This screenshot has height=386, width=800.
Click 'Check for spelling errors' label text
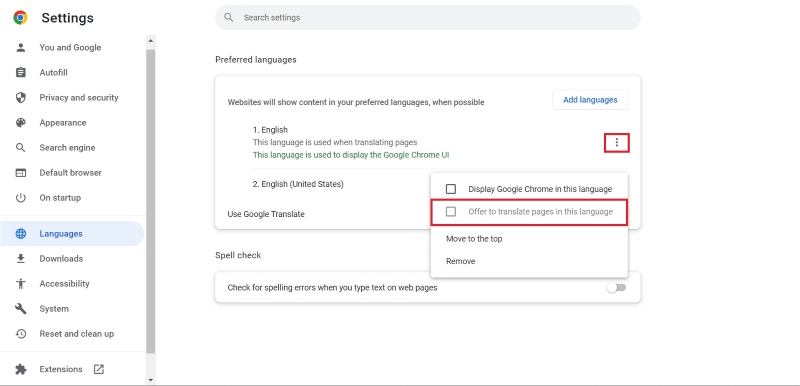coord(332,288)
